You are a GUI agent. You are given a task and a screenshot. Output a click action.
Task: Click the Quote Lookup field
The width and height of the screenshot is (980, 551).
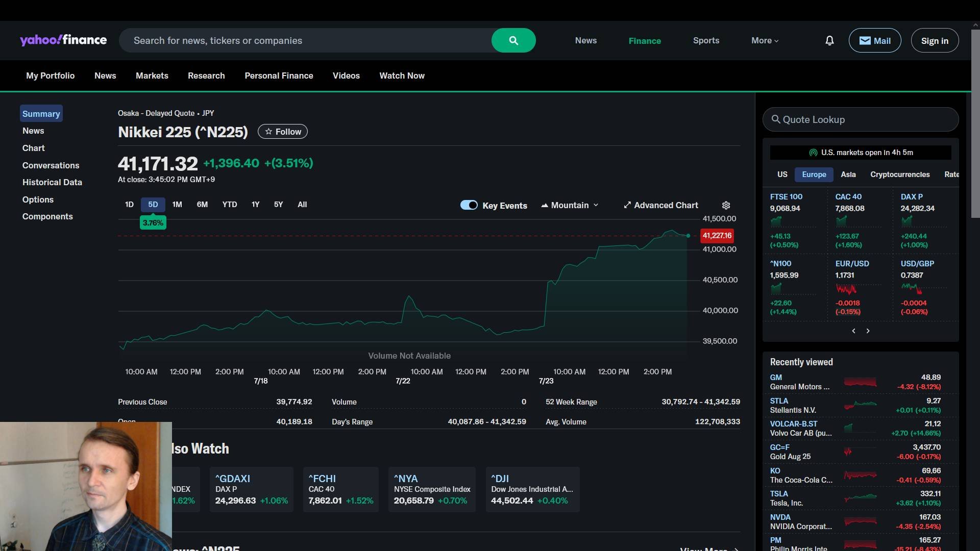pyautogui.click(x=861, y=119)
